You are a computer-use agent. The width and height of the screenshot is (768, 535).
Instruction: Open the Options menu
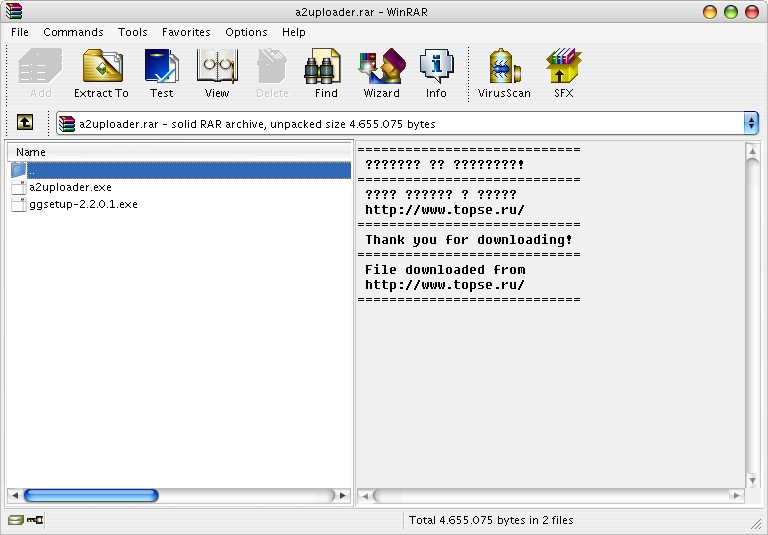click(x=246, y=32)
